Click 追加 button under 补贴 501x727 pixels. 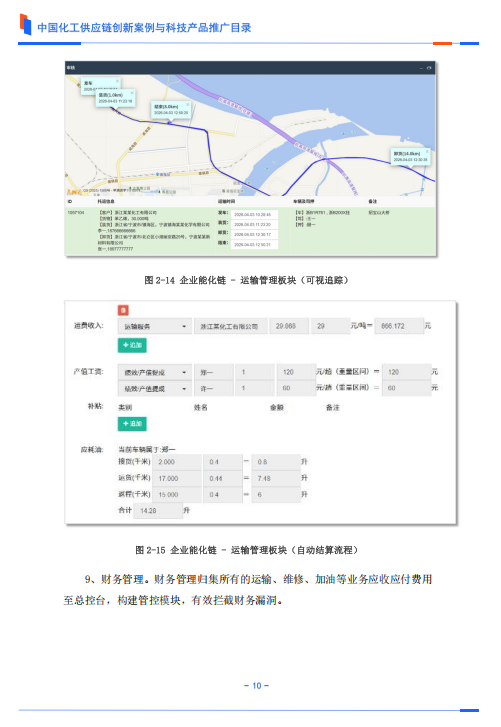(132, 423)
